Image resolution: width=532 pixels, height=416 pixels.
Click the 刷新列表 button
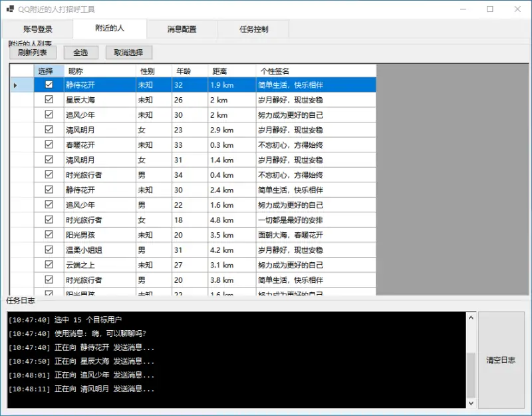tap(33, 53)
